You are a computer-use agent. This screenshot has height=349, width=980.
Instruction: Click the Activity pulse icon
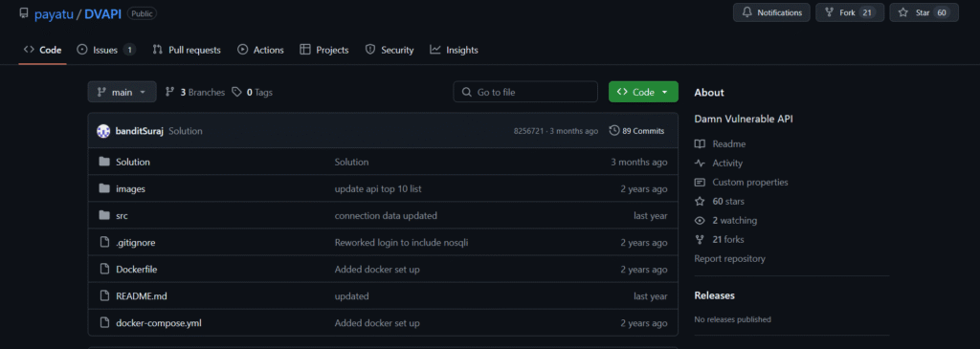(x=700, y=163)
